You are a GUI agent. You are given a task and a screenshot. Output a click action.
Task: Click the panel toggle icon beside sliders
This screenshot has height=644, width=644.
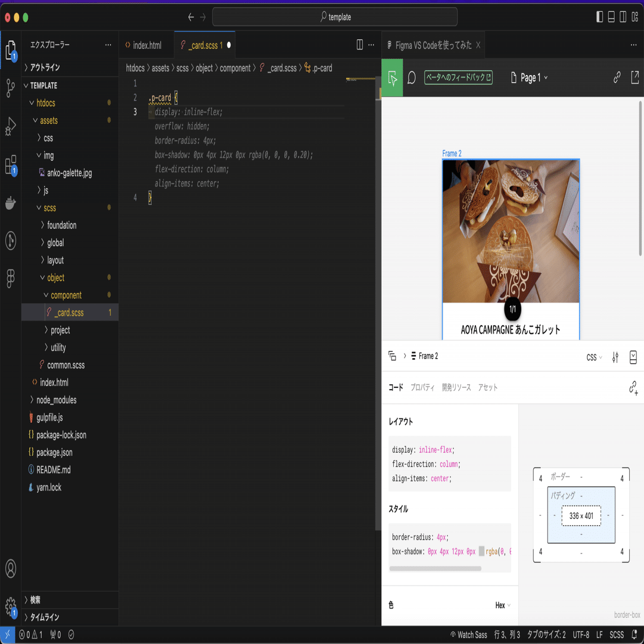pos(633,357)
